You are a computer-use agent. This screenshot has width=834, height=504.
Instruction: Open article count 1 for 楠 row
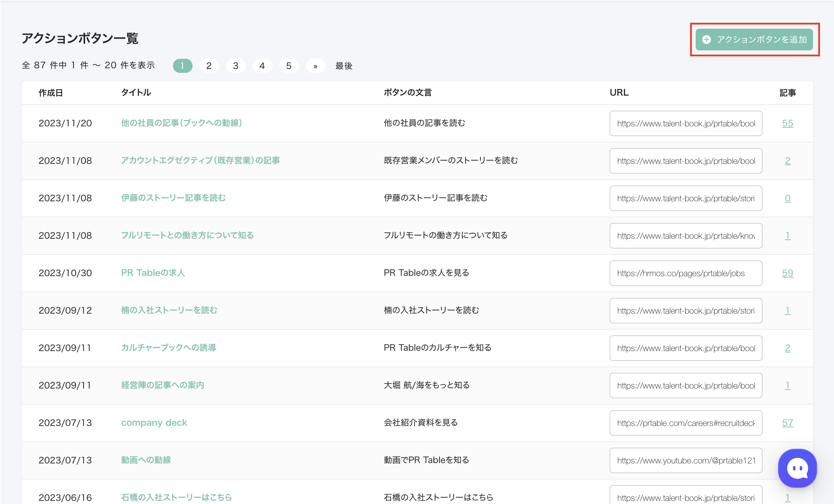787,310
